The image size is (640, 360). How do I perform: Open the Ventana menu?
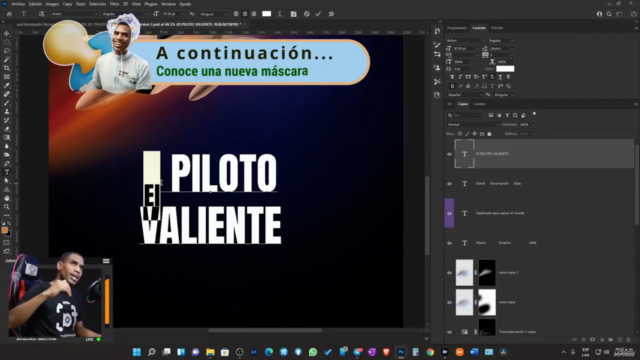168,4
